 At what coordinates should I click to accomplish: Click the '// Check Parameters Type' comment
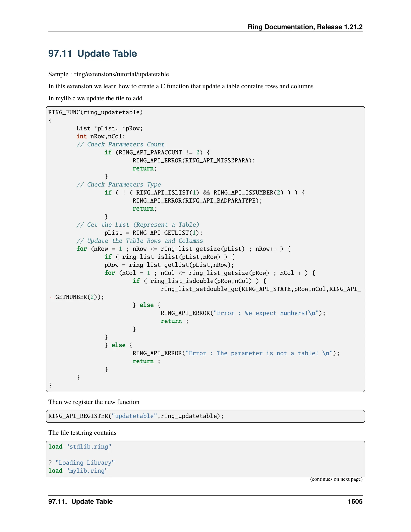pyautogui.click(x=119, y=185)
